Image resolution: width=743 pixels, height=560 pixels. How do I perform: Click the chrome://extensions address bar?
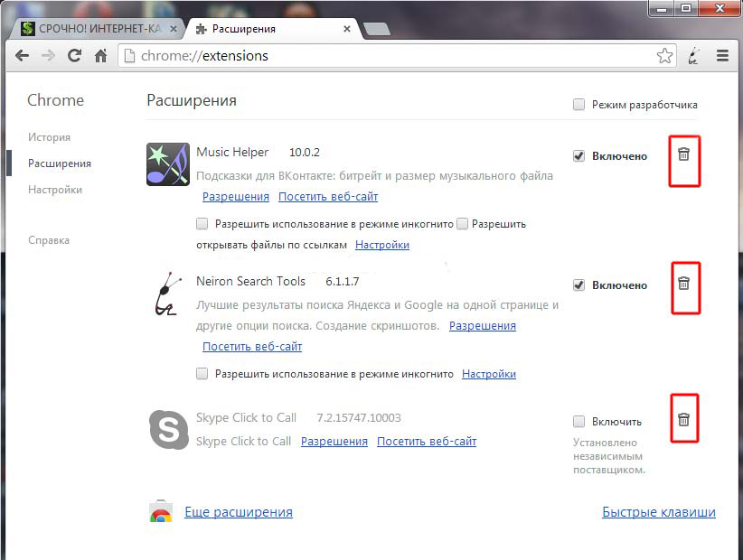(389, 56)
